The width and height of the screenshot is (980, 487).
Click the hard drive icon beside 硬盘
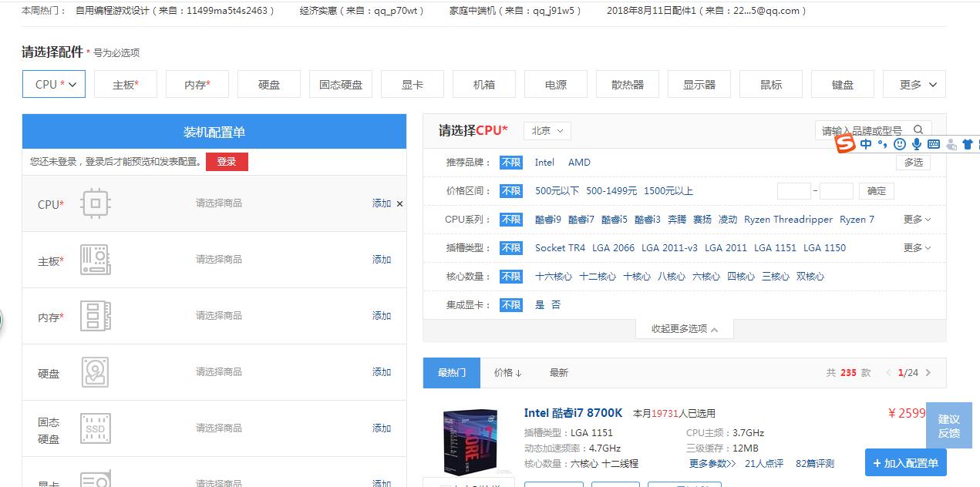(x=96, y=371)
